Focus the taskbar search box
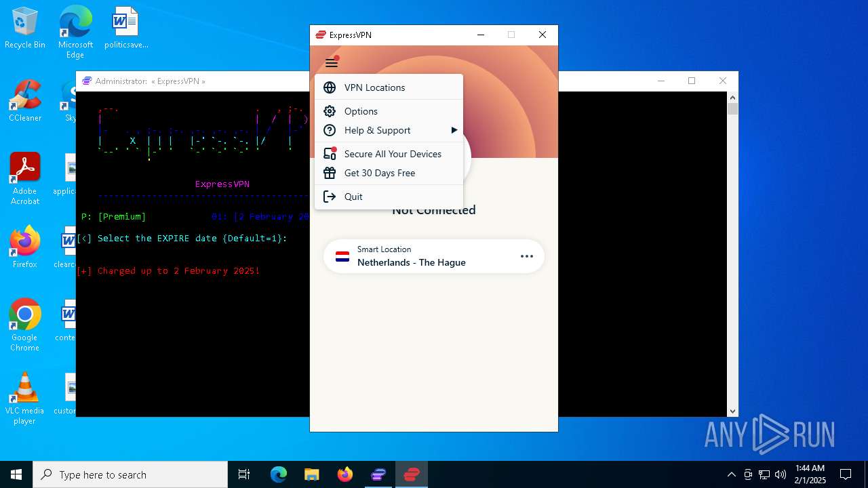Screen dimensions: 868x488 [130, 474]
